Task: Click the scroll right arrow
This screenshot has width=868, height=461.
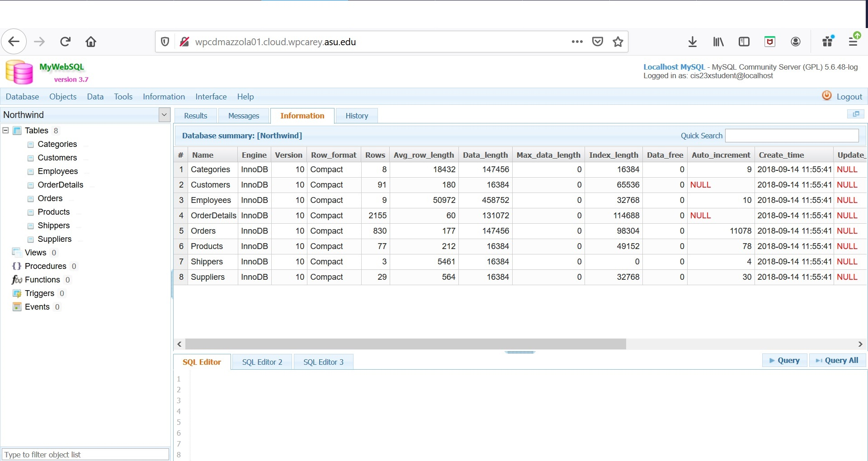Action: coord(860,344)
